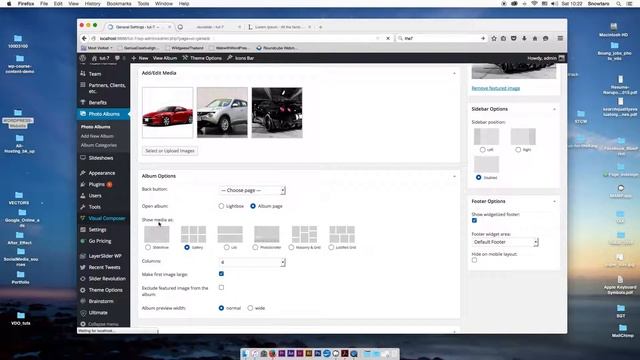Open Ultimate in sidebar
Screen dimensions: 640x360
98,313
